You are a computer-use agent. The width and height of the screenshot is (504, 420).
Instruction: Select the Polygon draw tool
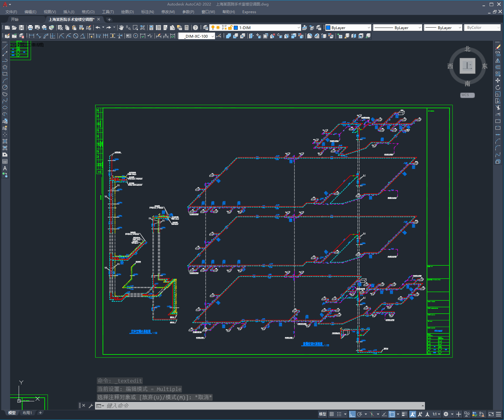click(x=5, y=67)
